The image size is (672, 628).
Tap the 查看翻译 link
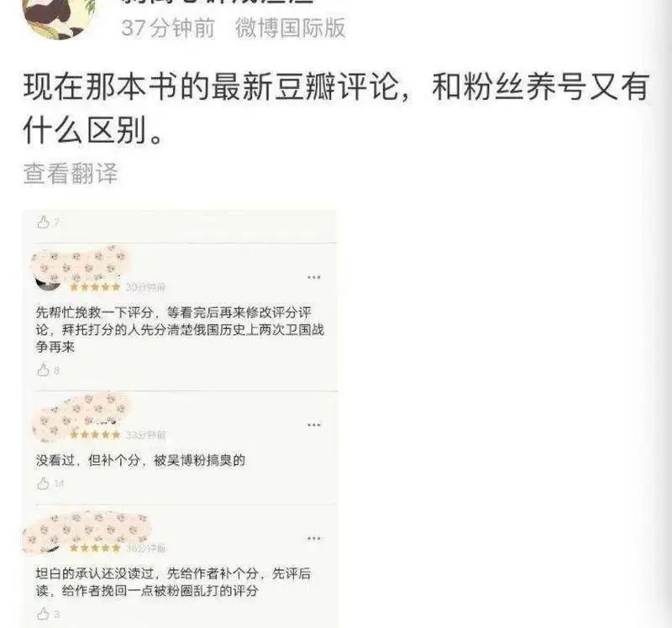point(71,174)
